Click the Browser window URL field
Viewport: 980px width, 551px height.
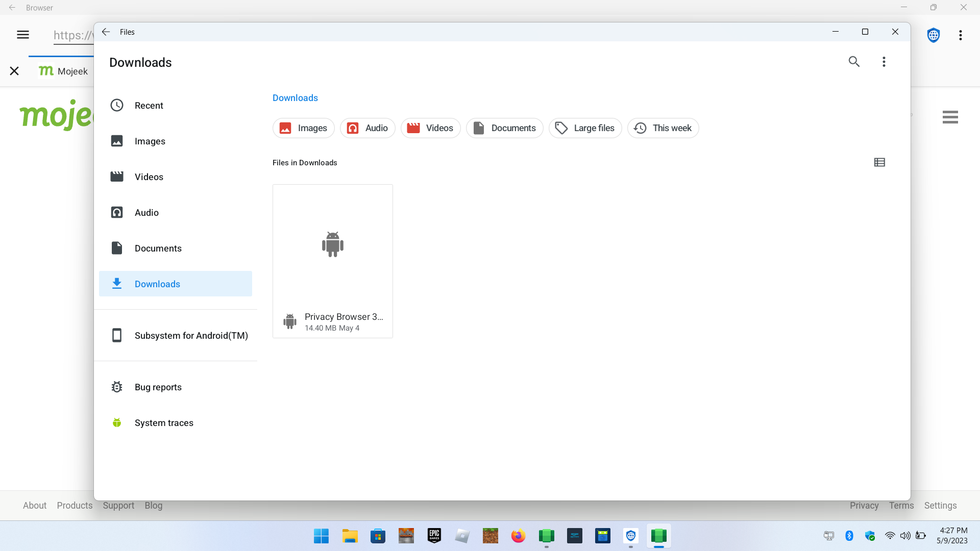73,35
